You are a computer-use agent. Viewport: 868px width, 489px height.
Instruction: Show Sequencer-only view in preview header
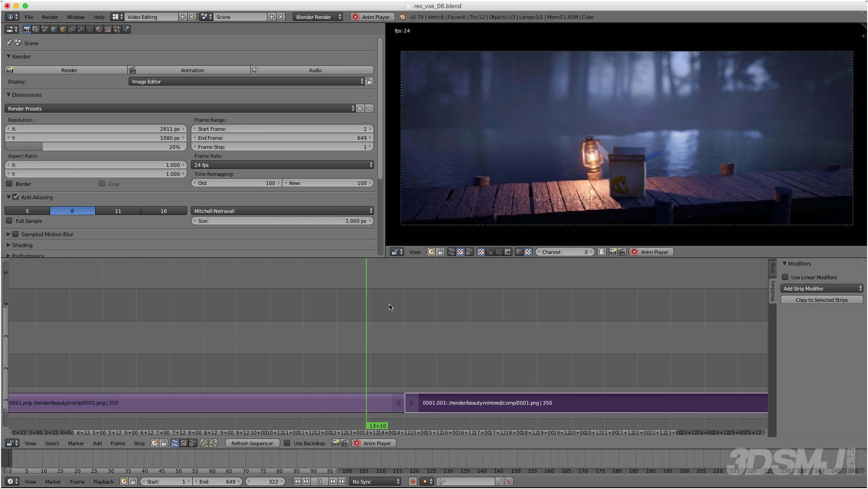coord(451,252)
